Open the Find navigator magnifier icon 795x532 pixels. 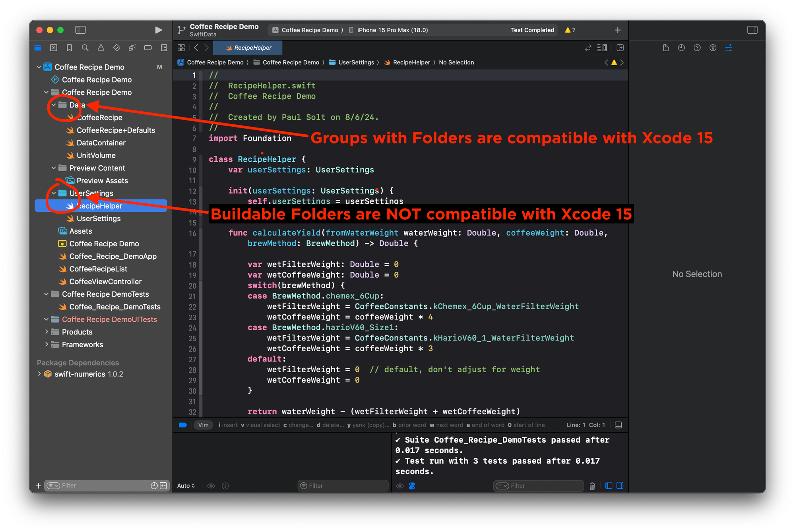[x=85, y=48]
